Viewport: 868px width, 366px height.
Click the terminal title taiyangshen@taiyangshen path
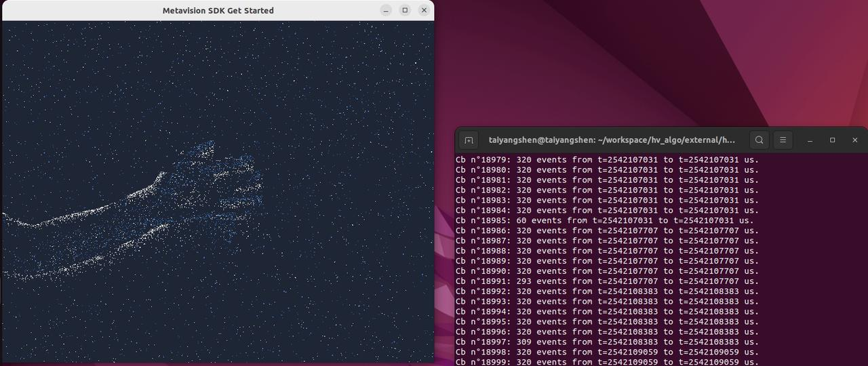(612, 140)
